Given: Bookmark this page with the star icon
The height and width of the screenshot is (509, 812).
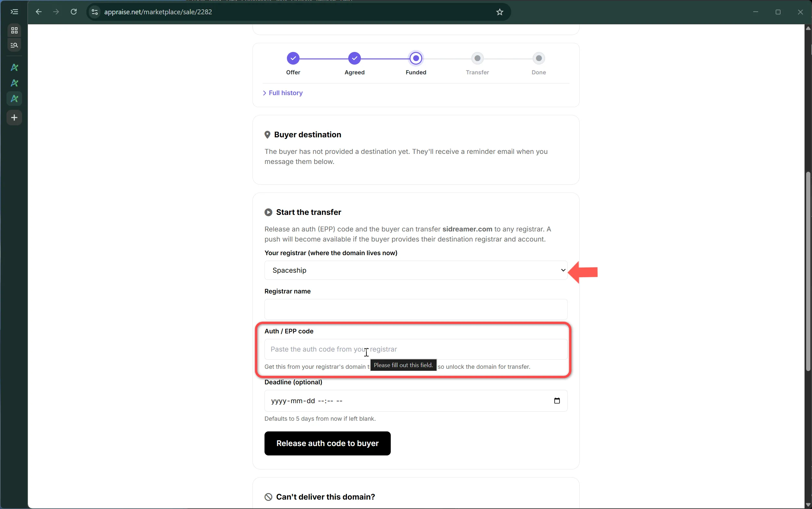Looking at the screenshot, I should pos(500,12).
